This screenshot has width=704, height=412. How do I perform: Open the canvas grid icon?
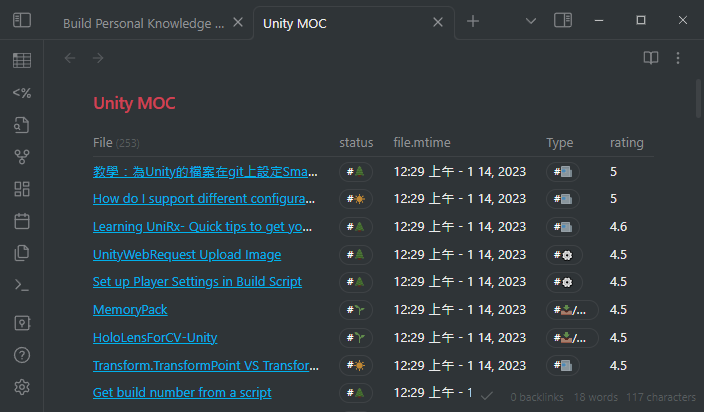[x=22, y=189]
